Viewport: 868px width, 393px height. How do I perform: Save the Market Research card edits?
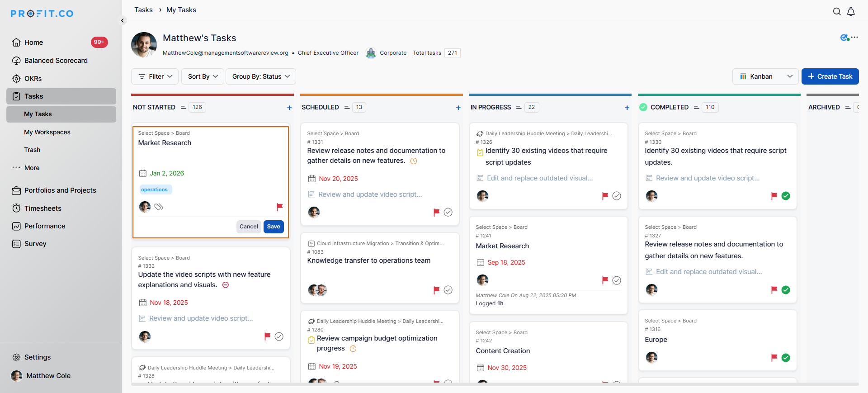tap(273, 227)
